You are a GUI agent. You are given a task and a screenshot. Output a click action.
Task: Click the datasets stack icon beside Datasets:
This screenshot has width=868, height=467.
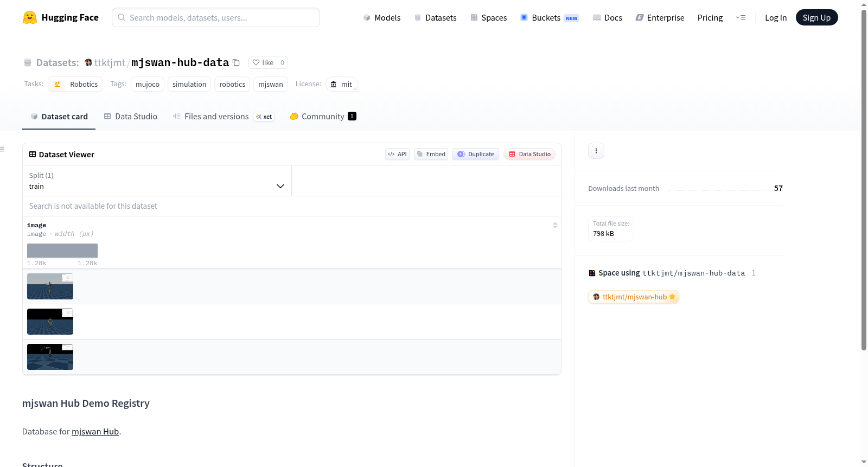click(28, 62)
